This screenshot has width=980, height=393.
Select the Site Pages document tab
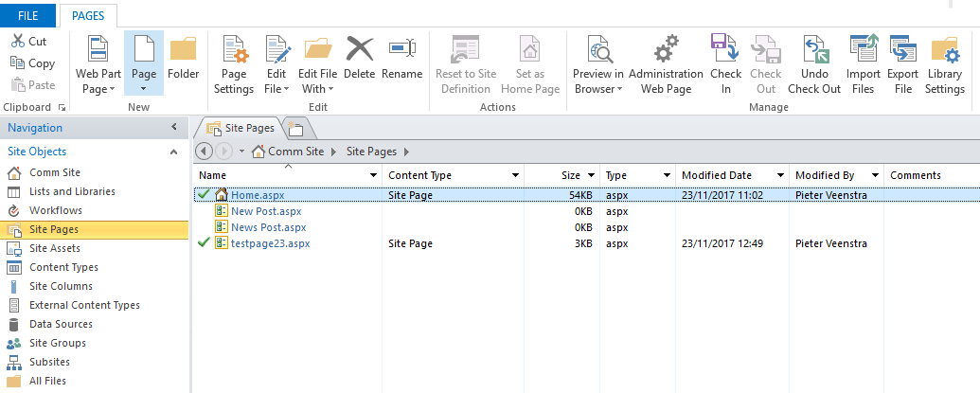pos(241,128)
